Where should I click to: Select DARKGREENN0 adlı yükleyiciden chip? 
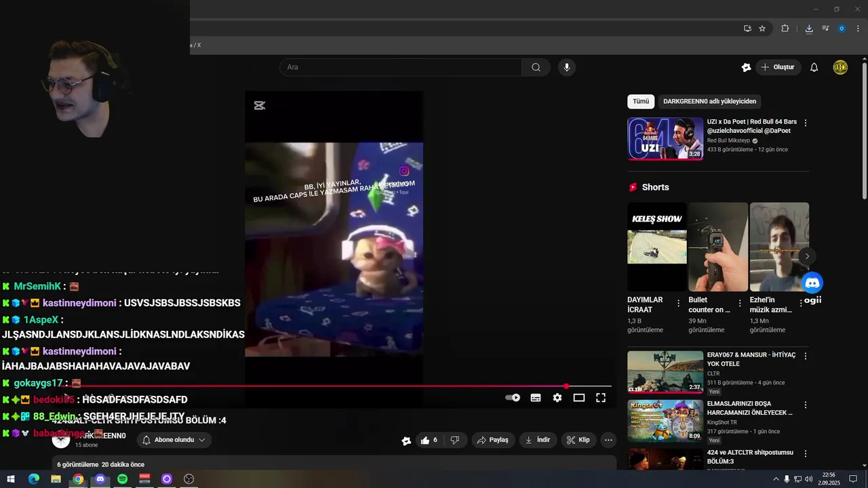pyautogui.click(x=709, y=102)
